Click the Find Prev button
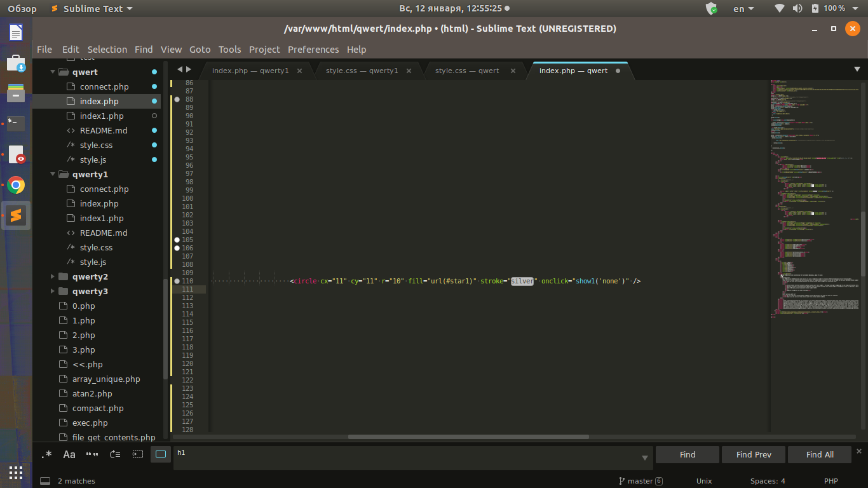This screenshot has height=488, width=868. click(x=754, y=454)
